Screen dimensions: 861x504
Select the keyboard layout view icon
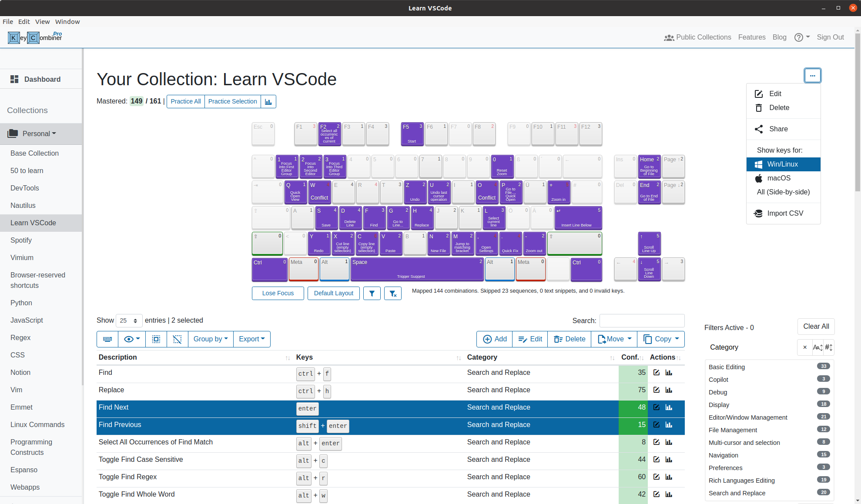[x=107, y=339]
